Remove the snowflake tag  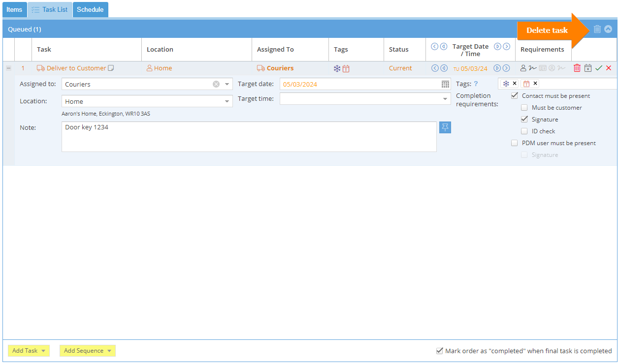pos(515,84)
